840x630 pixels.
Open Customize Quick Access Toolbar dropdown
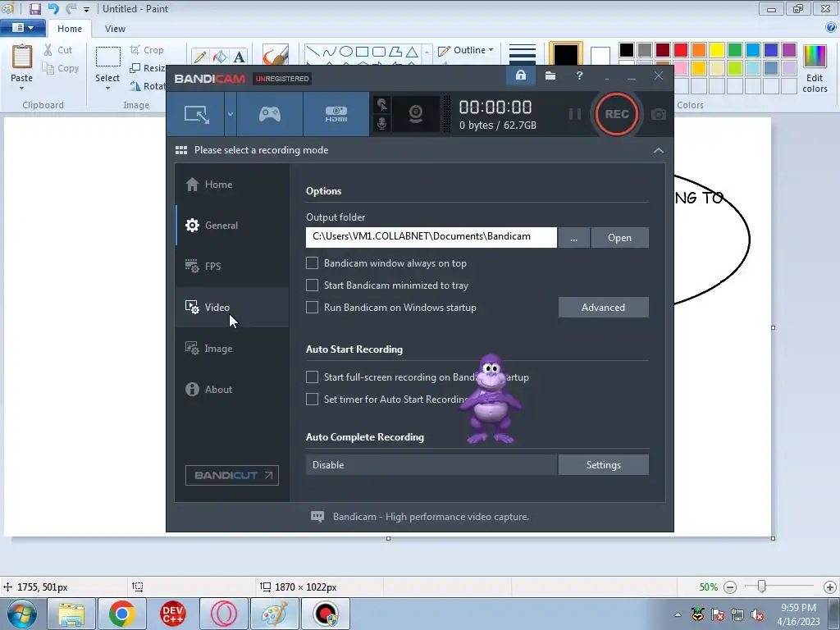pyautogui.click(x=86, y=9)
